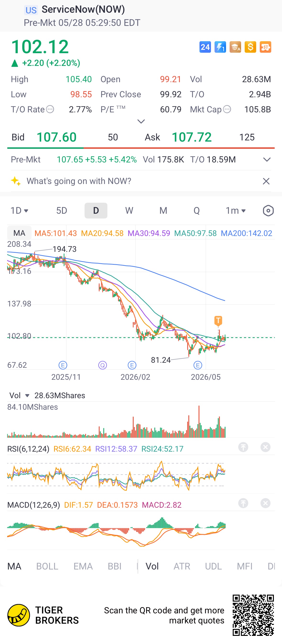Image resolution: width=282 pixels, height=644 pixels.
Task: Open the blue 24-hour trading icon
Action: (x=205, y=47)
